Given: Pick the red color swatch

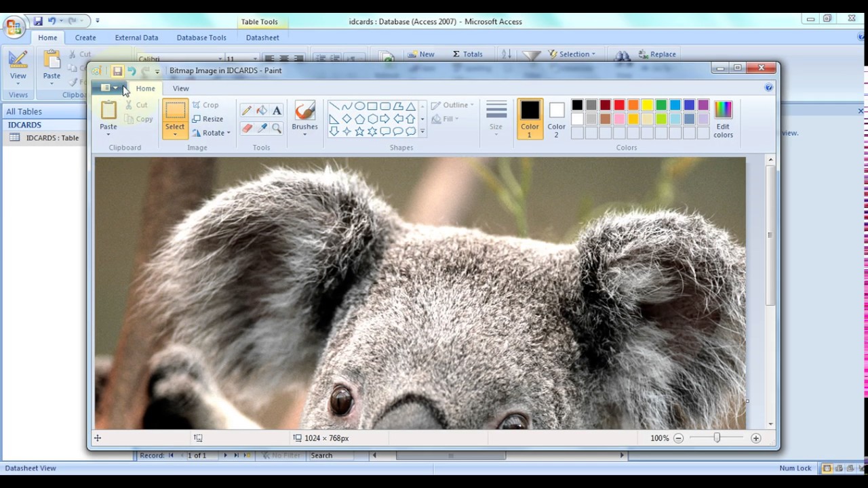Looking at the screenshot, I should point(619,105).
